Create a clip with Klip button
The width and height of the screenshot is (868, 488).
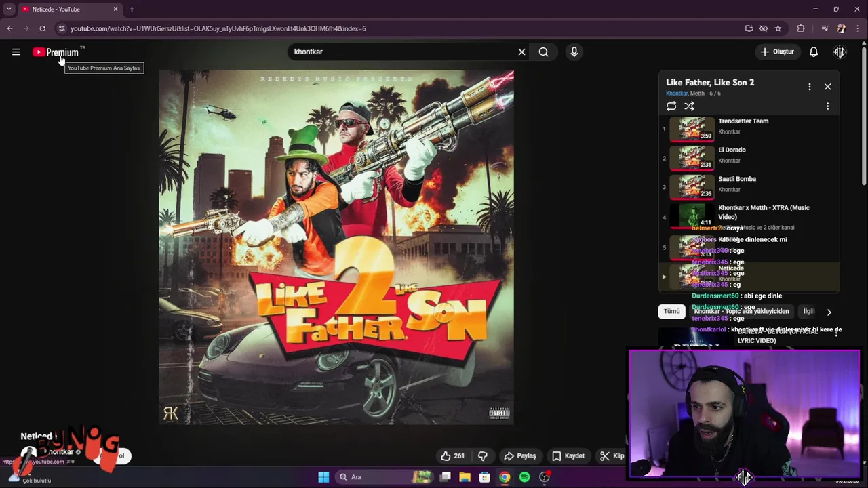point(612,455)
